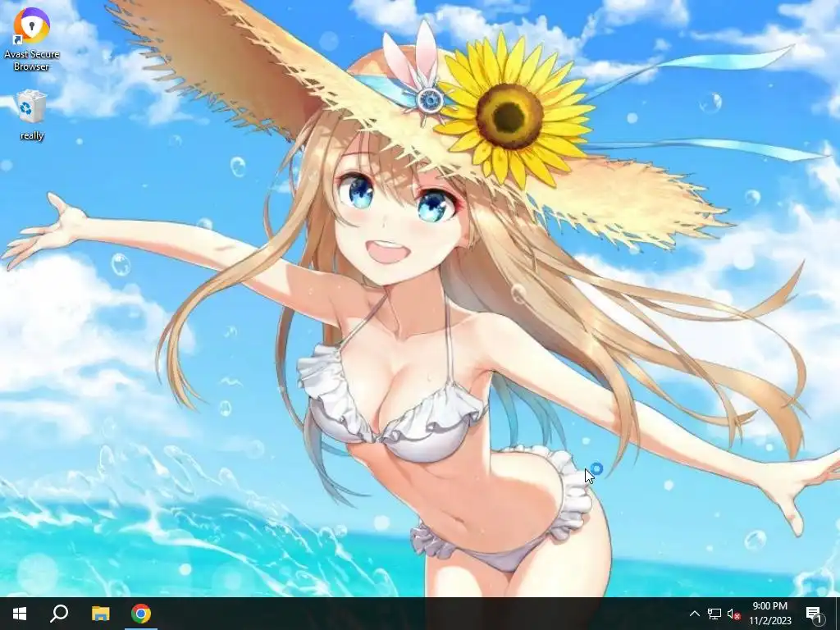Open the 9:00 PM clock calendar
This screenshot has width=840, height=630.
tap(769, 614)
